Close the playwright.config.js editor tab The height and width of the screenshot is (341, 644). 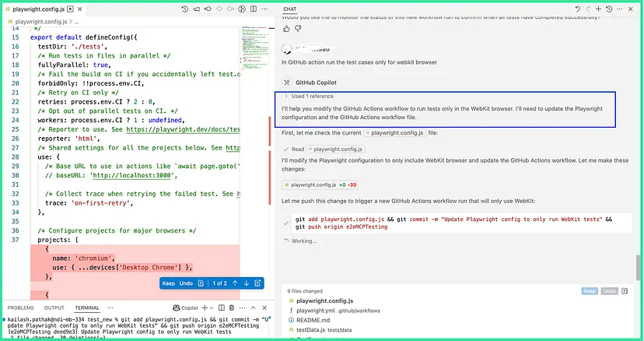79,9
